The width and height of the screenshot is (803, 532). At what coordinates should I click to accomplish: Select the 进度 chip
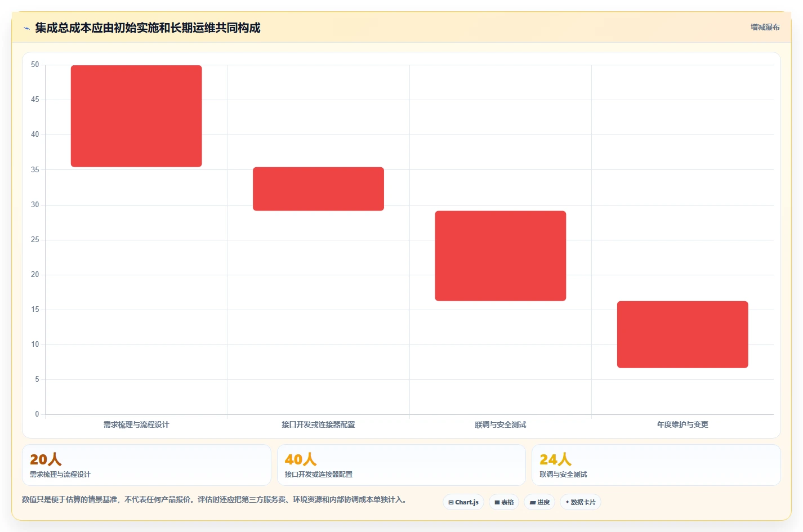pyautogui.click(x=539, y=502)
